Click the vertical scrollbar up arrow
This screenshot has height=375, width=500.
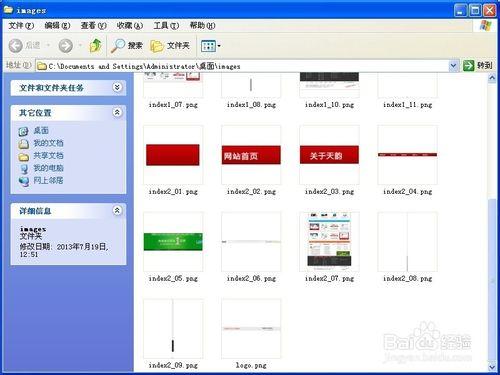coord(492,78)
